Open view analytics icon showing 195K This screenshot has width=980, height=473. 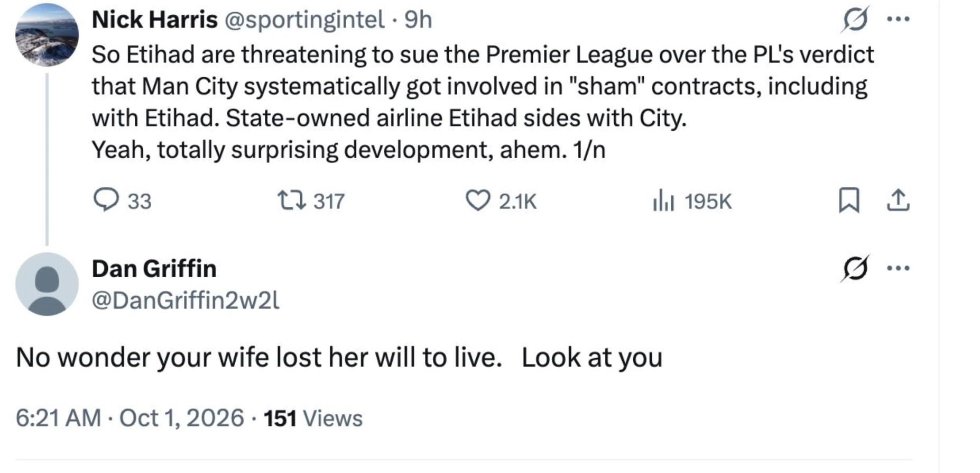click(x=663, y=201)
